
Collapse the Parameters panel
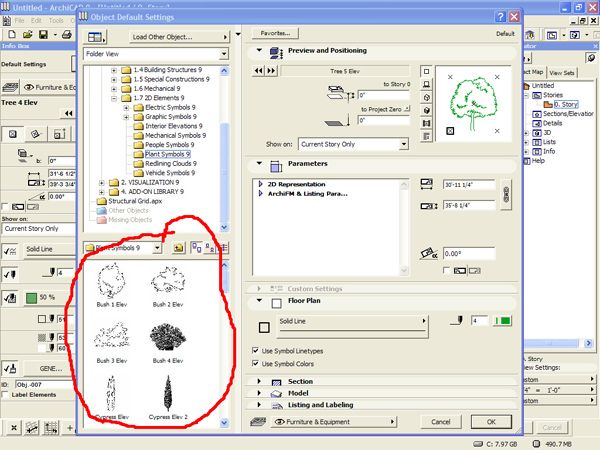[x=259, y=163]
